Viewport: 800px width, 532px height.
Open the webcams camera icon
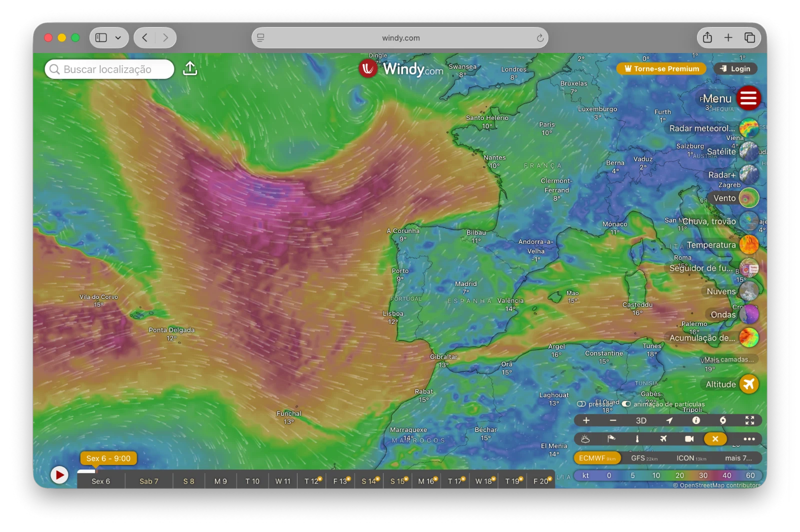[x=689, y=439]
